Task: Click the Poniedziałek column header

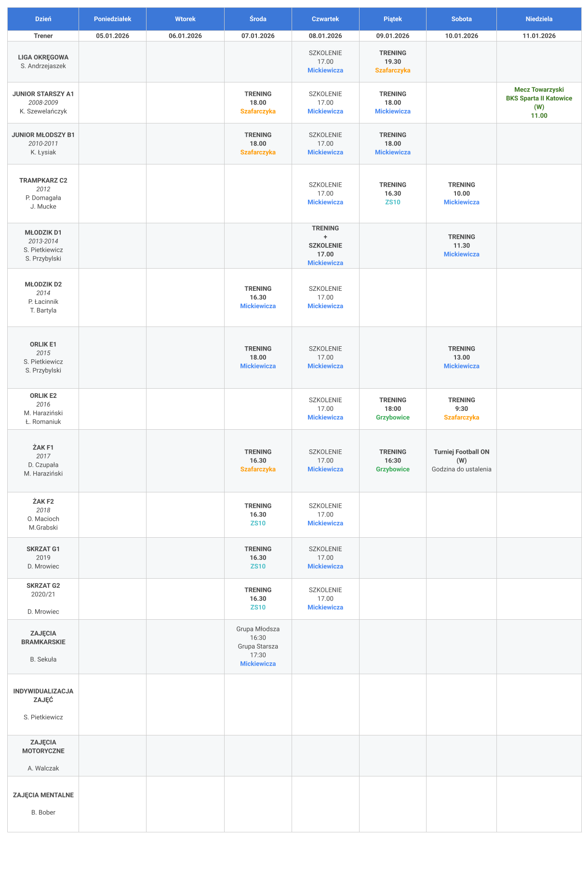Action: point(112,19)
